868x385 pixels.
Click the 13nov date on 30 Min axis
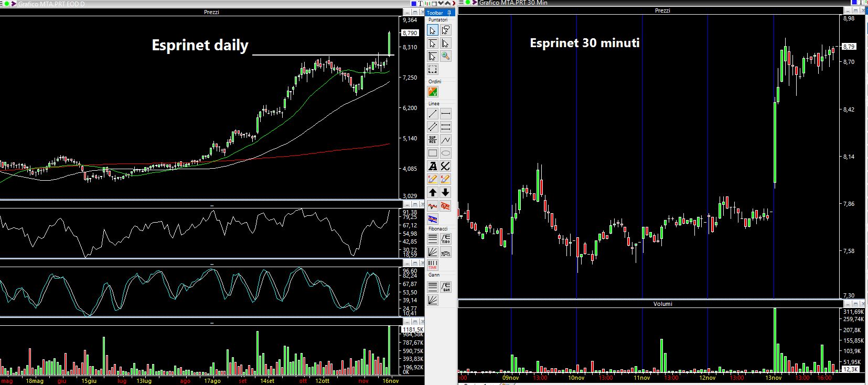[774, 378]
